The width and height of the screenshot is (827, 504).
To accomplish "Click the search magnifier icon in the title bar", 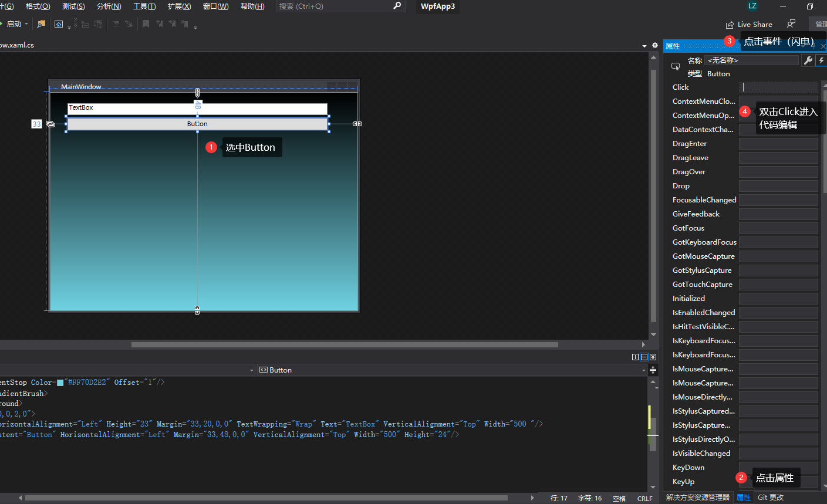I will tap(397, 6).
